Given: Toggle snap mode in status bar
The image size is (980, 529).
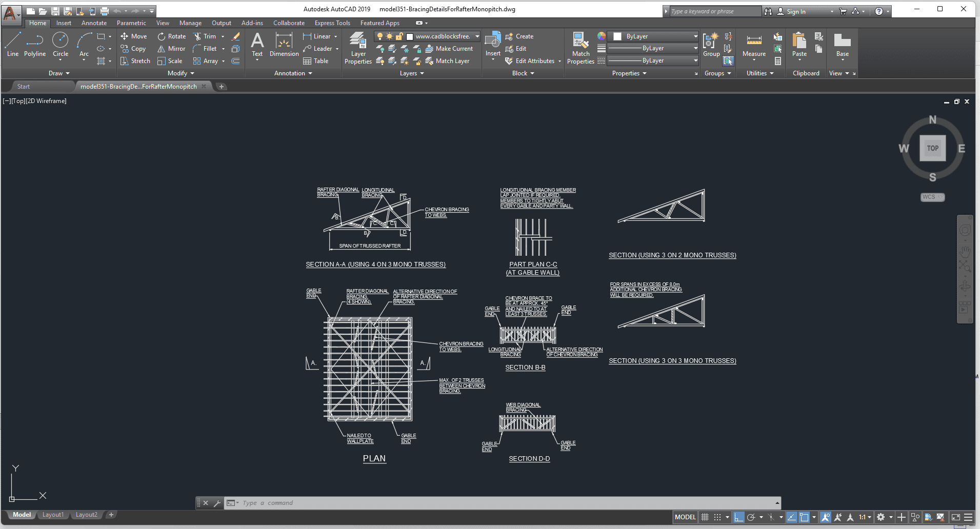Looking at the screenshot, I should point(717,517).
